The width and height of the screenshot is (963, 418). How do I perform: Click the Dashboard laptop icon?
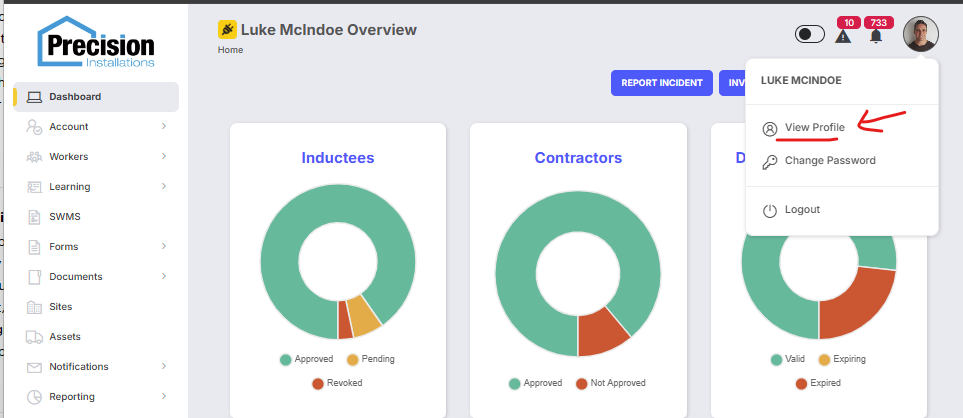click(35, 97)
